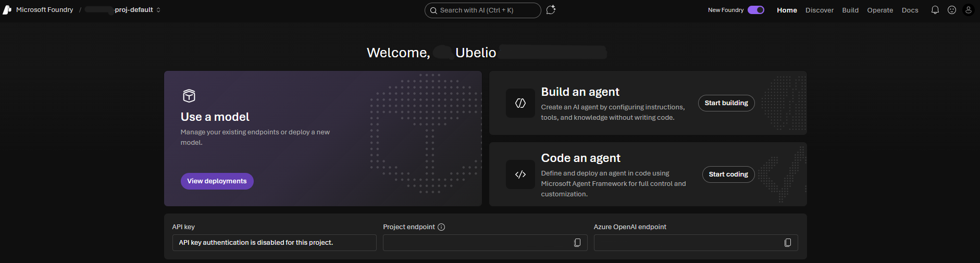Screen dimensions: 980x263
Task: Open the Operate tab
Action: (880, 10)
